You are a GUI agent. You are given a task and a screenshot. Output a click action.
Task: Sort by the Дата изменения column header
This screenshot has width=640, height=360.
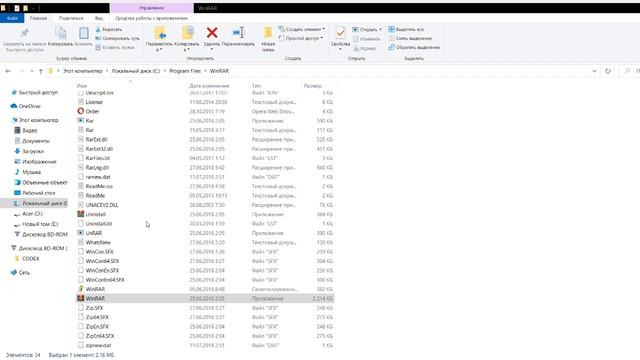pyautogui.click(x=209, y=86)
